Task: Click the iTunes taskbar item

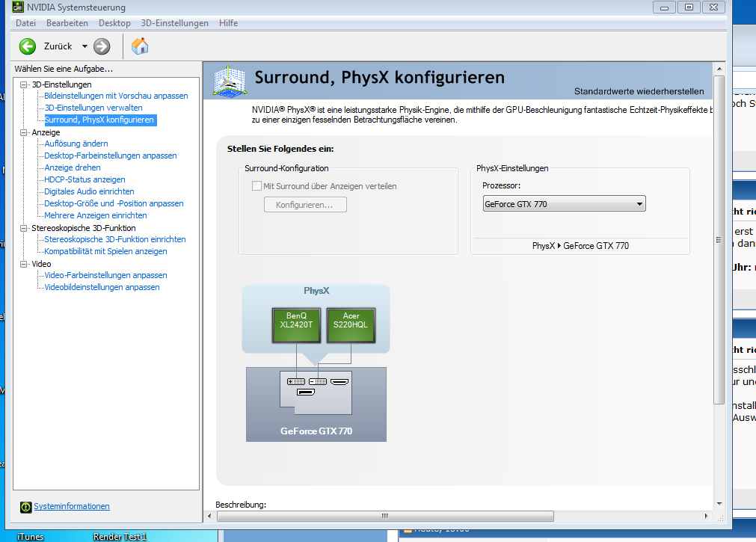Action: coord(31,537)
